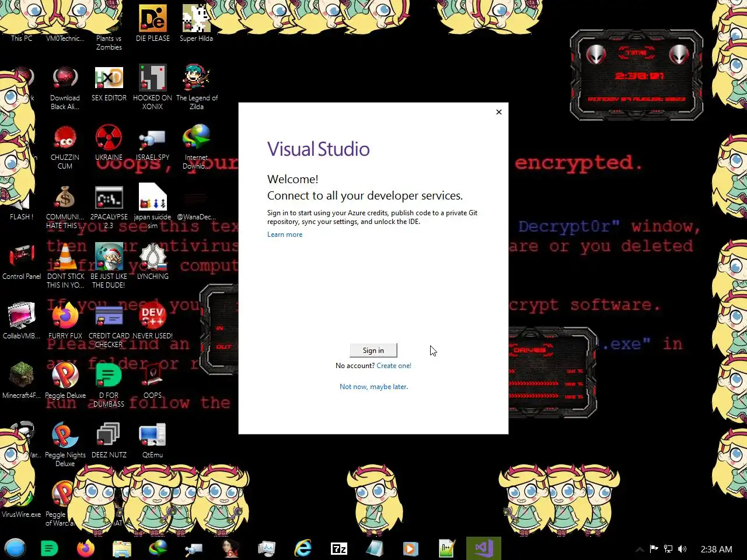This screenshot has height=560, width=747.
Task: Select the CREDIT CARD CHECKER icon
Action: tap(109, 325)
